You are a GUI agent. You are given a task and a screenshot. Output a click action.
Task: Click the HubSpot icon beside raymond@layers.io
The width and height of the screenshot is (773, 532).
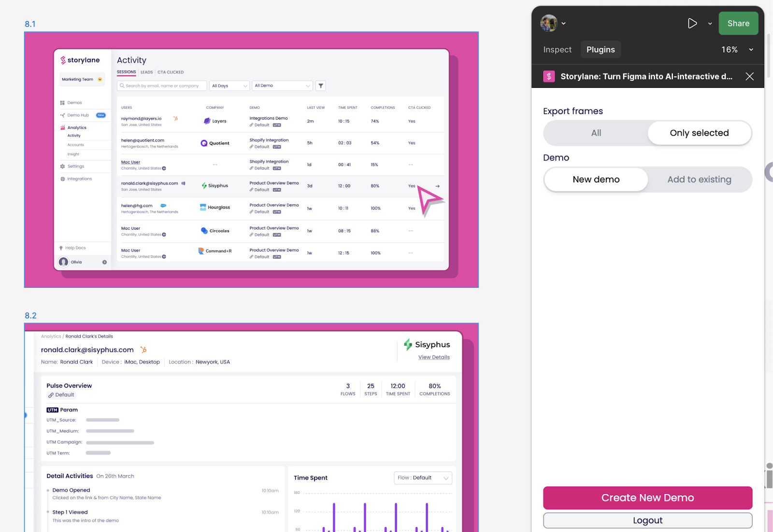coord(176,118)
